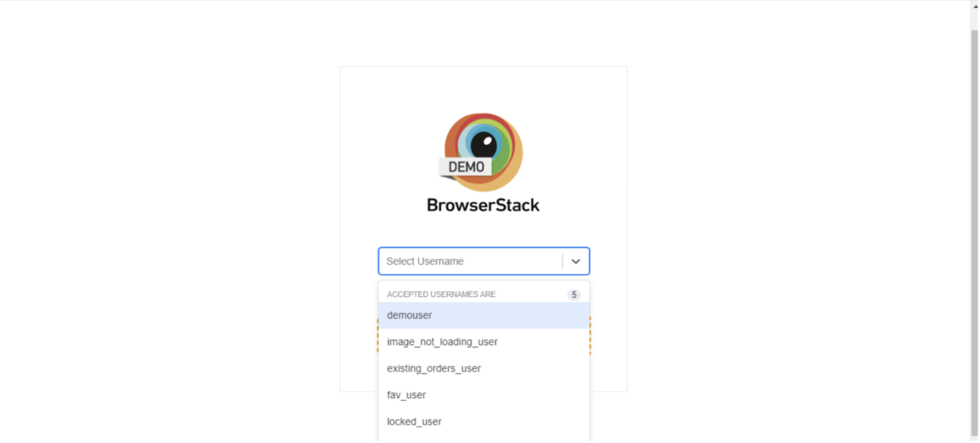
Task: Click the scrollbar up arrow
Action: click(x=974, y=5)
